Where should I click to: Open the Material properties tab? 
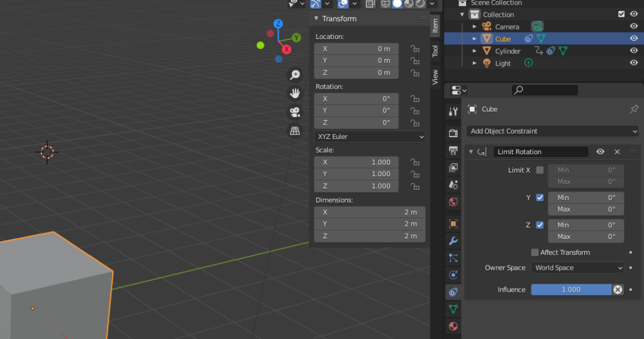coord(453,326)
